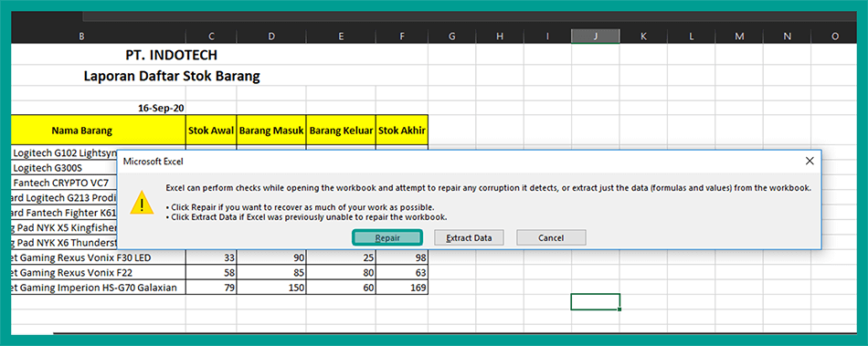The image size is (868, 346).
Task: Click the Barang Masuk header cell
Action: pyautogui.click(x=271, y=131)
